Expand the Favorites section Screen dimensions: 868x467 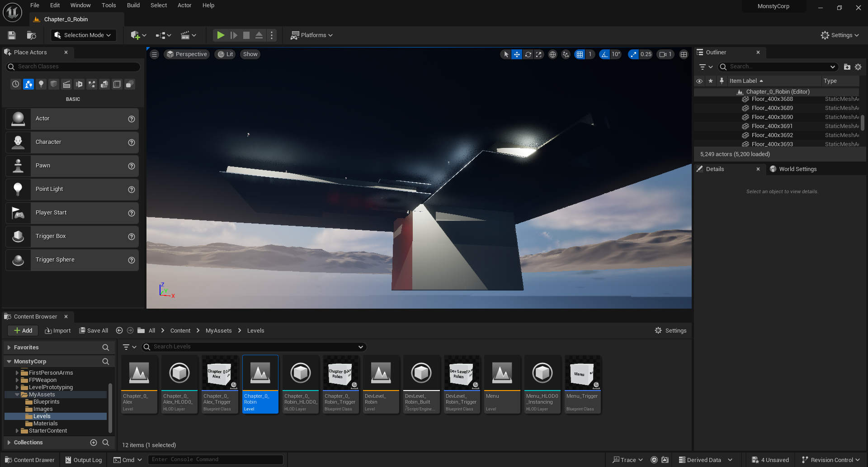point(9,348)
